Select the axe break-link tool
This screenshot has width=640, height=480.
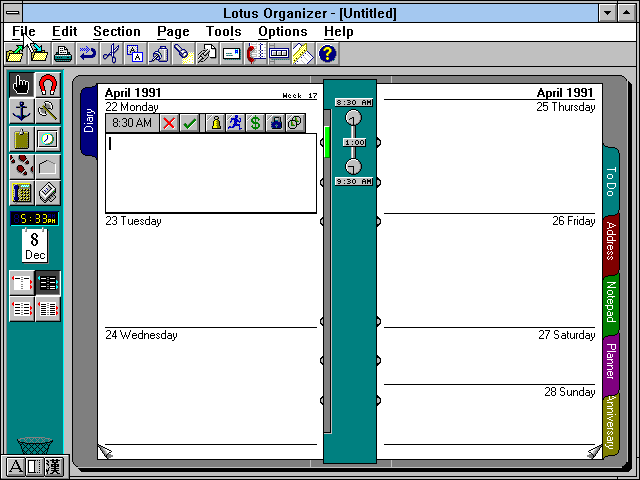[x=48, y=111]
